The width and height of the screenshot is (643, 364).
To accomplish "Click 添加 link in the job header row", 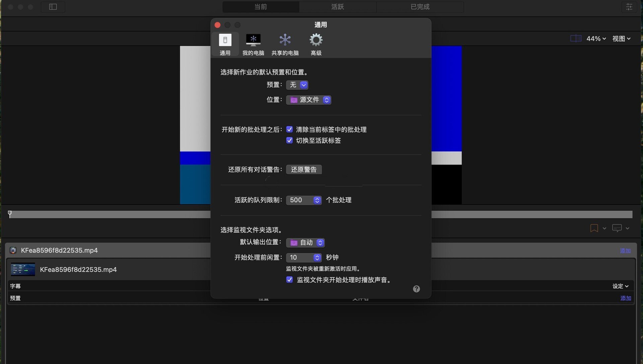I will 625,251.
